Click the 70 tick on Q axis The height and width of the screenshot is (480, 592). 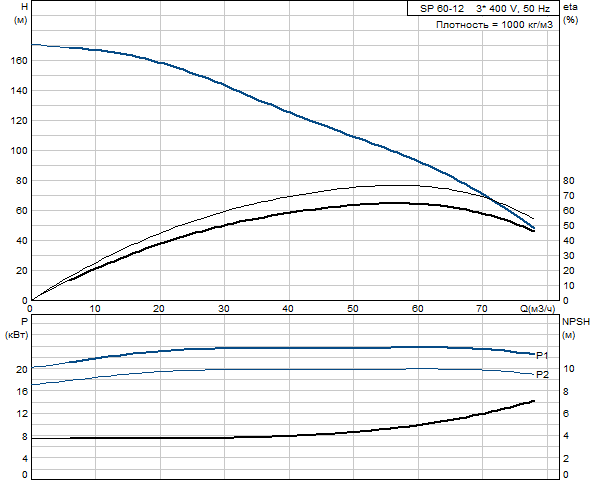pos(481,309)
